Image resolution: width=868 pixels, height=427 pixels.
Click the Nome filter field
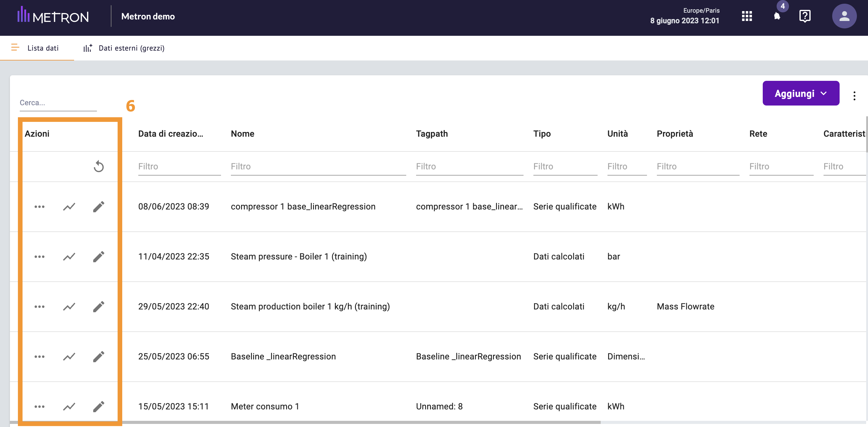point(318,166)
